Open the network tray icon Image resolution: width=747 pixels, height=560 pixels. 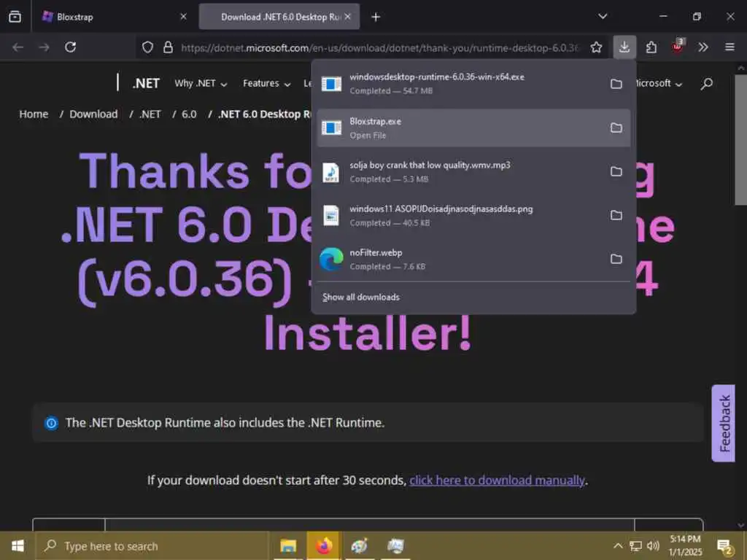click(x=635, y=545)
